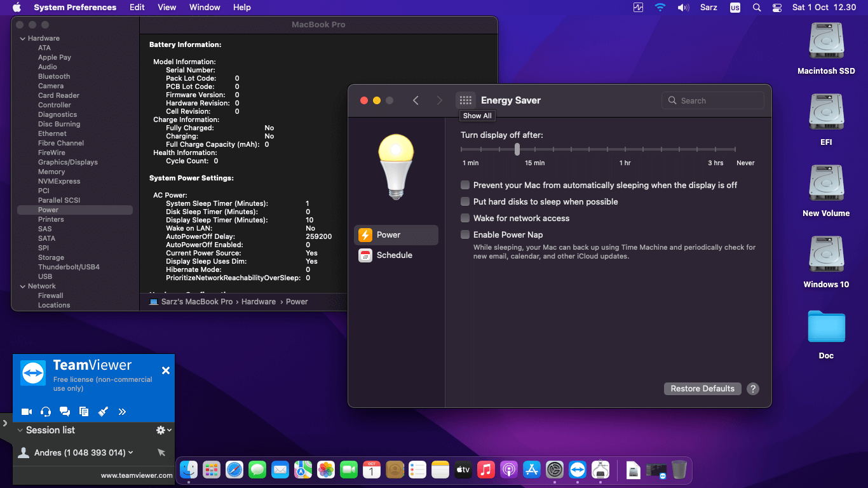Launch Safari from the Dock
Image resolution: width=868 pixels, height=488 pixels.
pos(234,470)
